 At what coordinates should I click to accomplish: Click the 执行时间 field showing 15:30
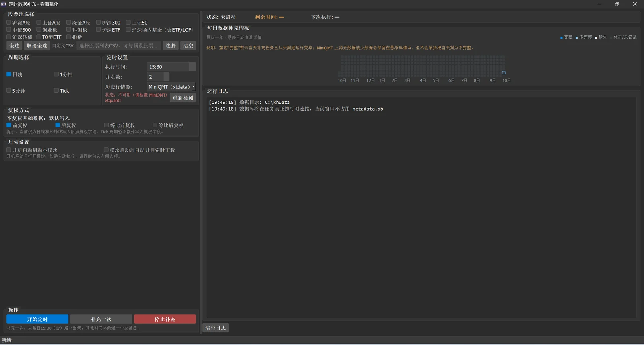pos(171,67)
